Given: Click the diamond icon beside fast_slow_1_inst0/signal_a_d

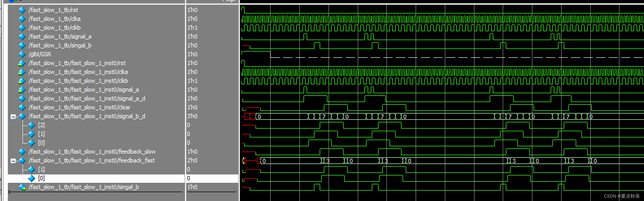Looking at the screenshot, I should (22, 99).
